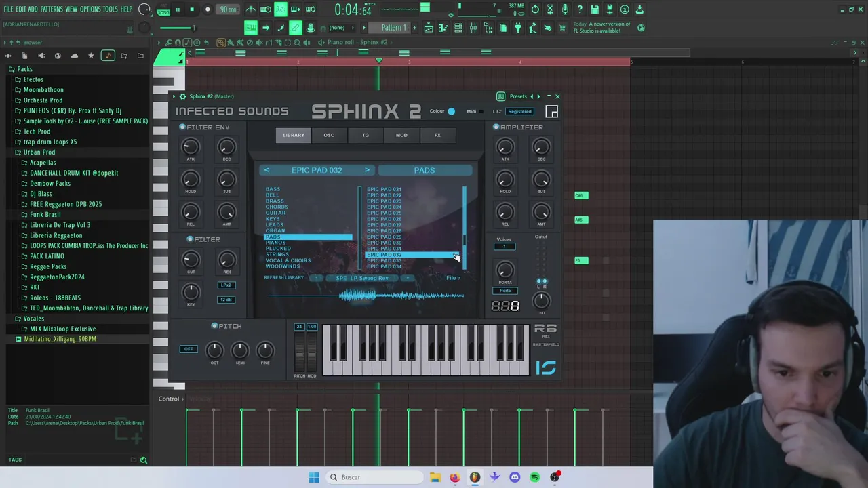Collapse the Urban Prod folder
Viewport: 868px width, 488px height.
(34, 152)
